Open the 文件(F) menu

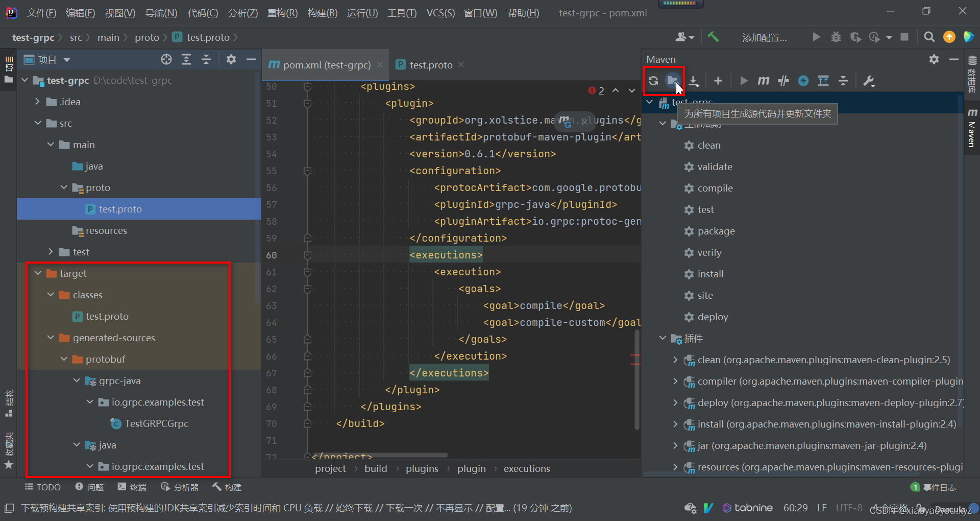point(41,13)
